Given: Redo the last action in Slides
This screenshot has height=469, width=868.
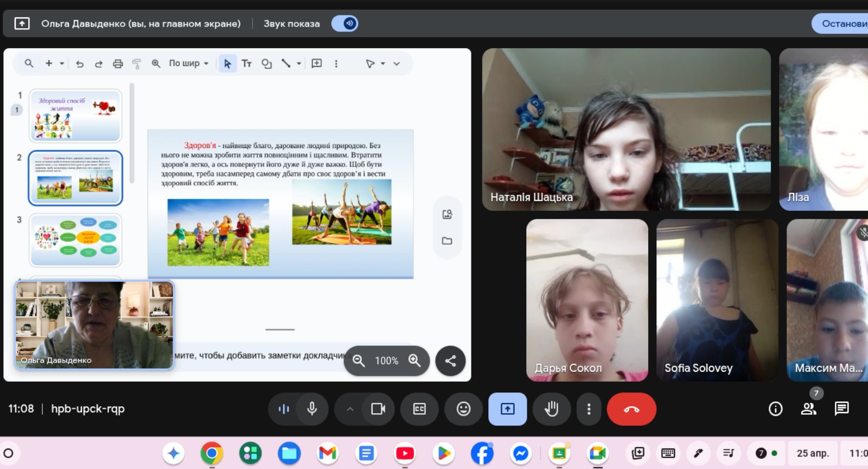Looking at the screenshot, I should pos(98,64).
